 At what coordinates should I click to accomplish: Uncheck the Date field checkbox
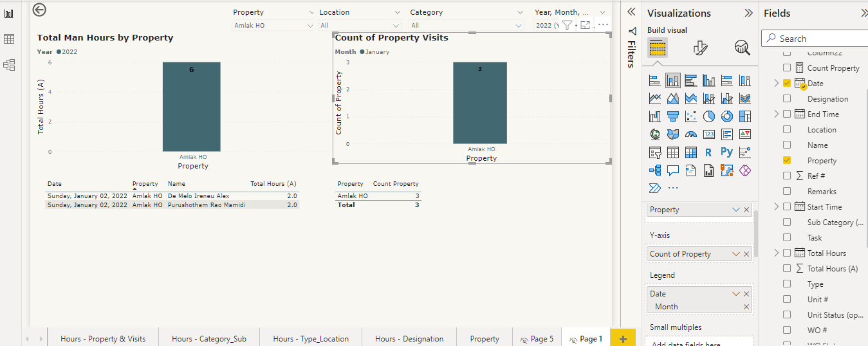[787, 83]
